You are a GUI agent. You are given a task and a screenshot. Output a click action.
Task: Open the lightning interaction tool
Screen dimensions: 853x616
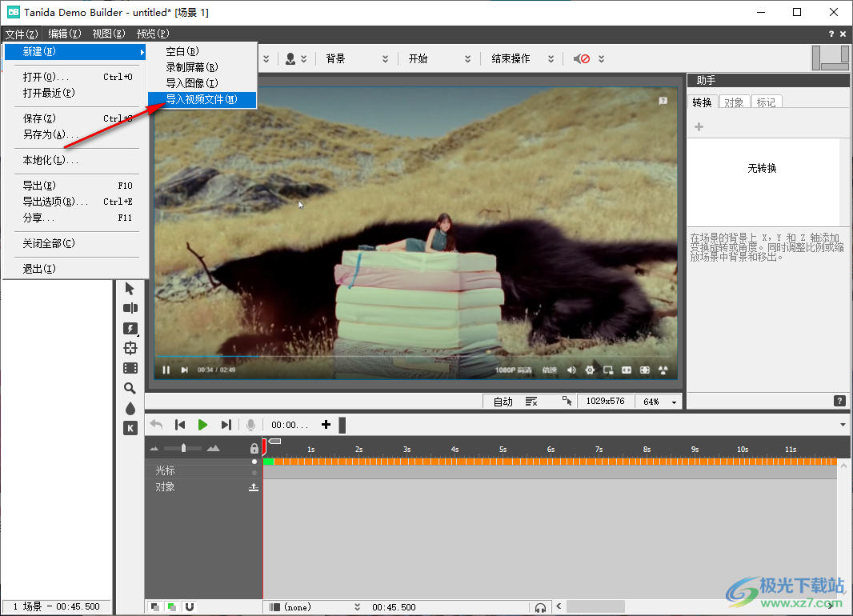130,328
